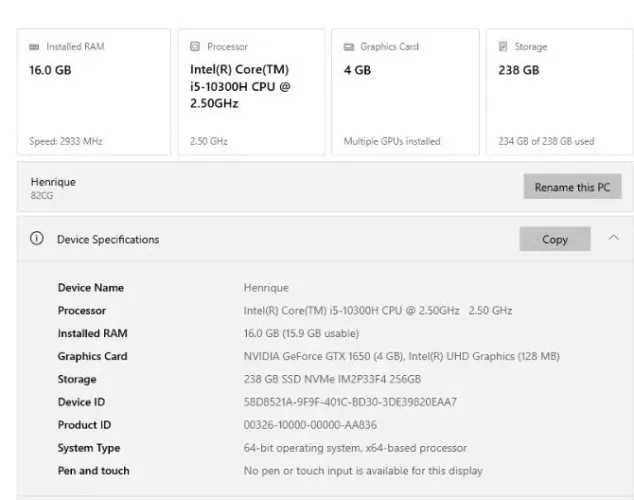The width and height of the screenshot is (634, 500).
Task: Click the Speed: 2933 MHz text
Action: click(x=66, y=141)
